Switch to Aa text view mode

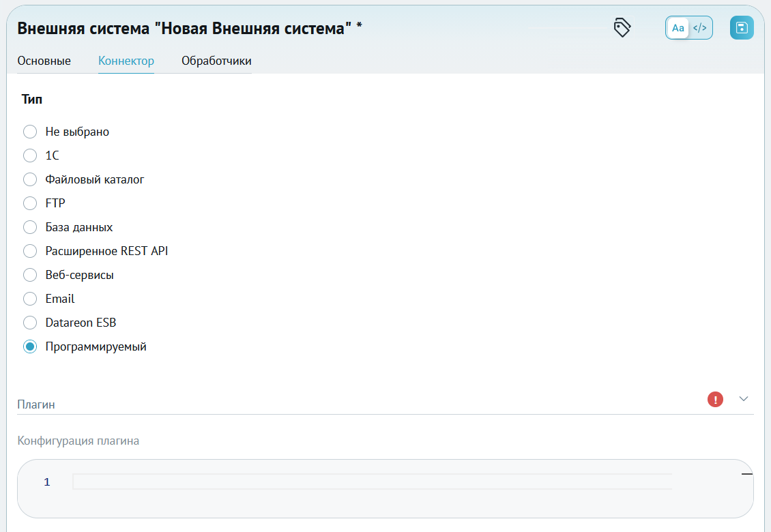point(678,28)
